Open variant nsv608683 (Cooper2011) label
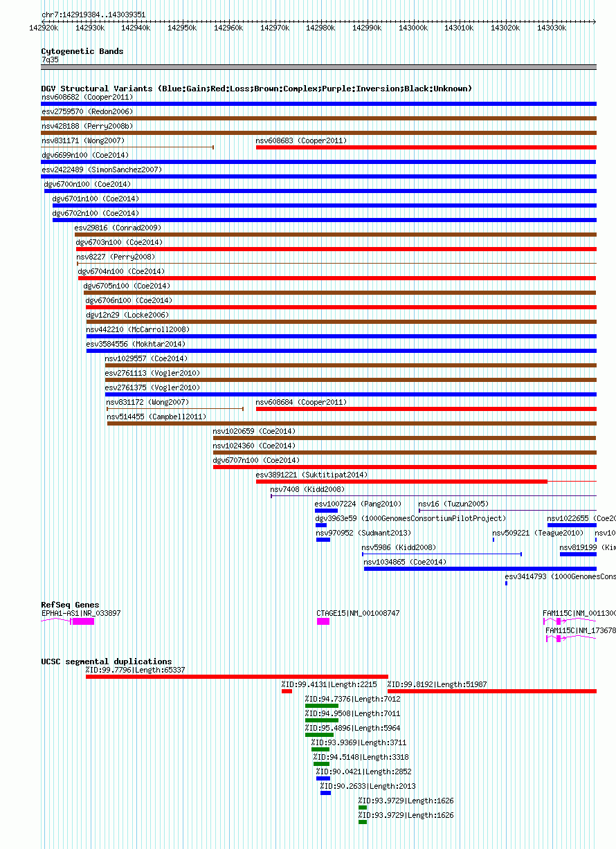 pyautogui.click(x=301, y=140)
